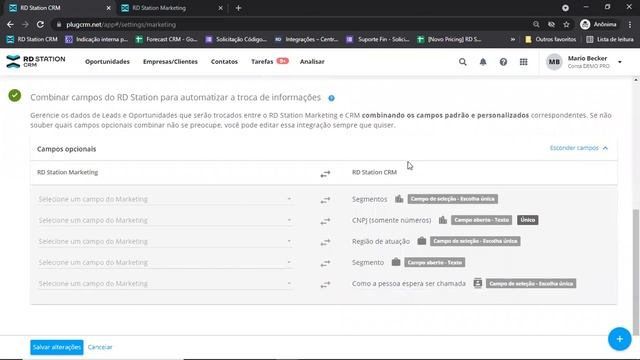Click Salvar alterações button
The image size is (640, 360).
[57, 347]
